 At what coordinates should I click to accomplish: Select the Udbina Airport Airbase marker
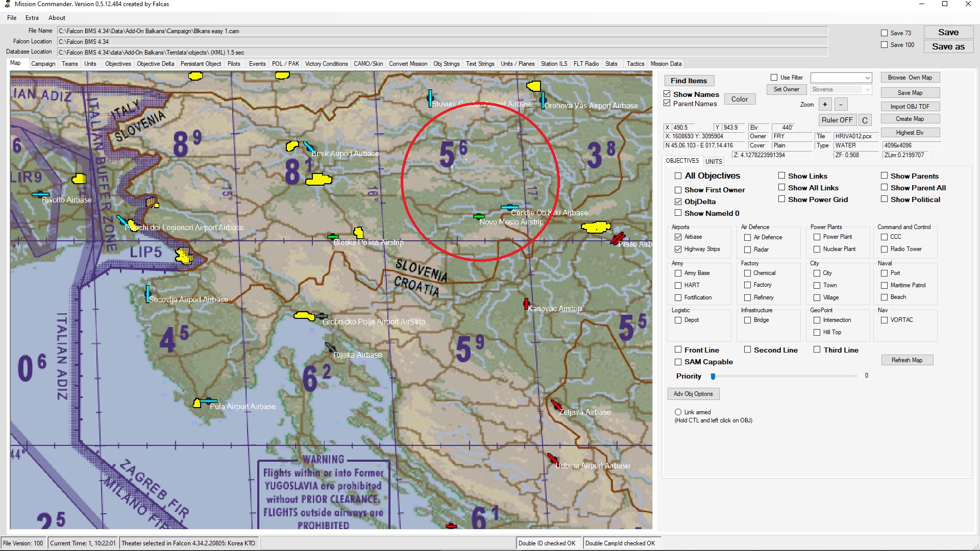click(x=552, y=458)
